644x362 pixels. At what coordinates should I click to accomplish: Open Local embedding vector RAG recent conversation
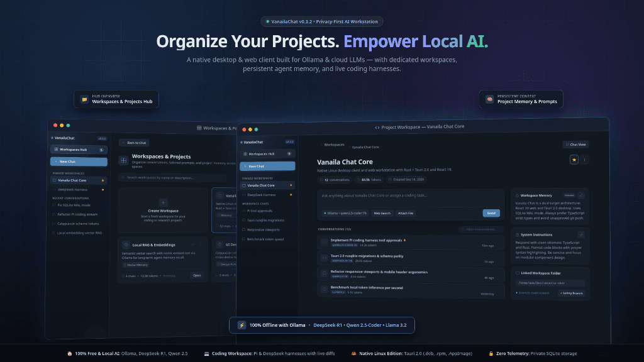tap(79, 233)
